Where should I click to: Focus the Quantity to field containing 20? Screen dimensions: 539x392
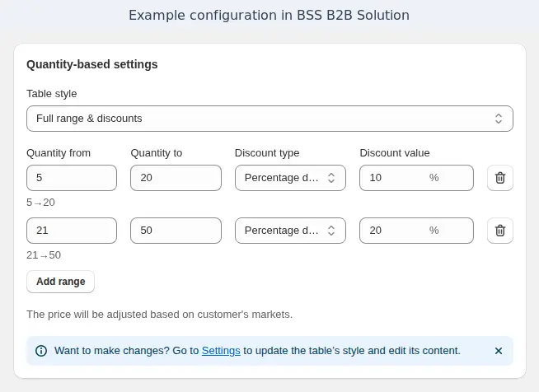click(176, 178)
